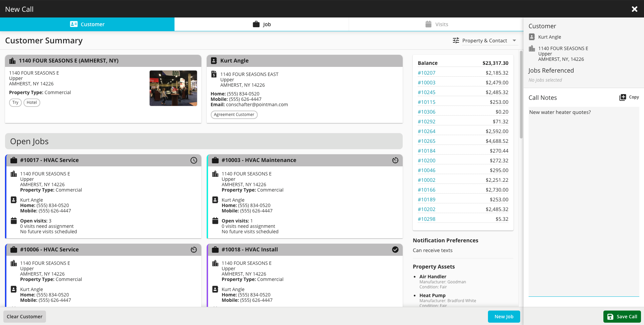The image size is (644, 325).
Task: Click the filter icon beside Property & Contact
Action: 456,40
